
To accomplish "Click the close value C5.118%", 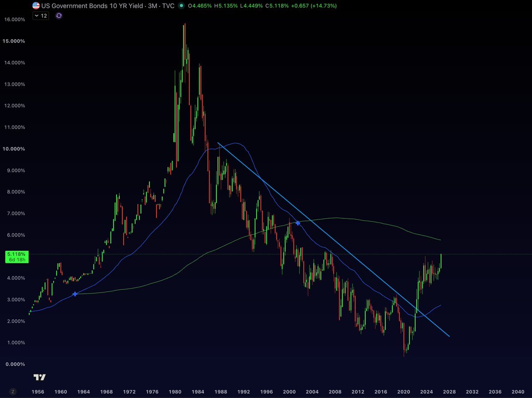I will click(x=278, y=6).
